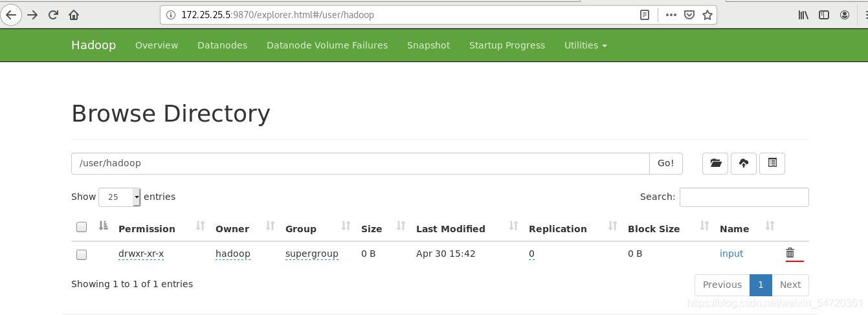Toggle the sidebar icon
Viewport: 868px width, 315px height.
pos(824,14)
